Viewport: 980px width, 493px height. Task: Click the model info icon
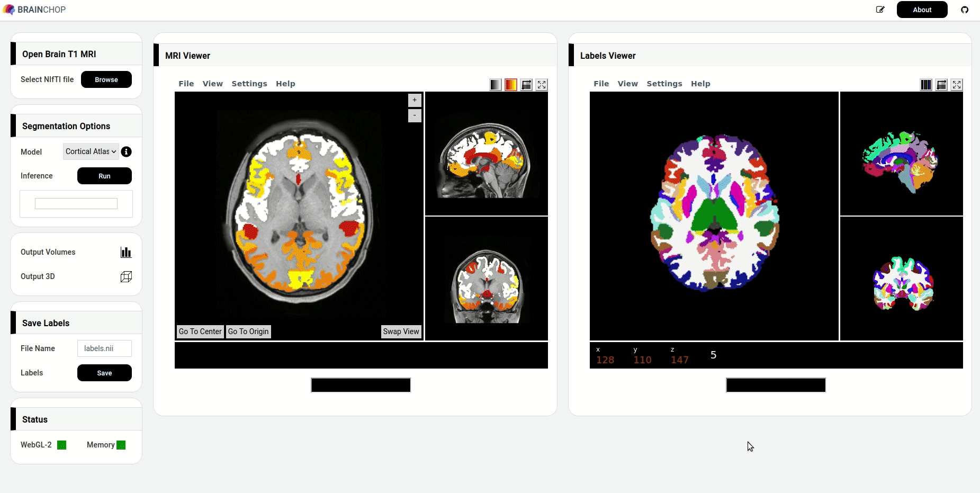click(127, 152)
